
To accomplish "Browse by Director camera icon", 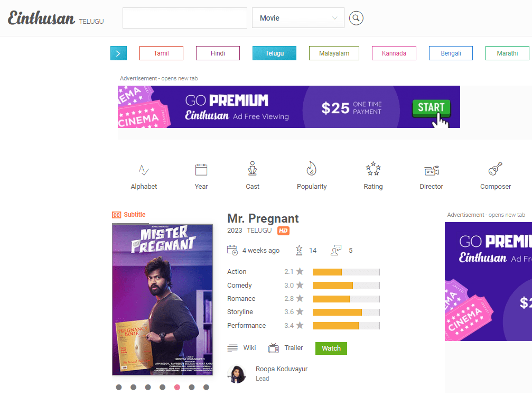I will [432, 170].
